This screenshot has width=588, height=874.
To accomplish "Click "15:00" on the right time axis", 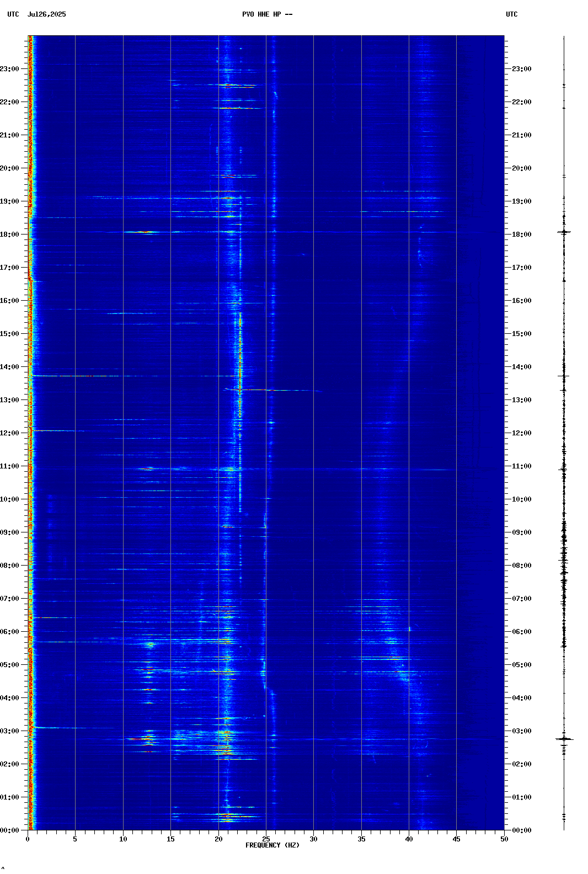I will [522, 334].
